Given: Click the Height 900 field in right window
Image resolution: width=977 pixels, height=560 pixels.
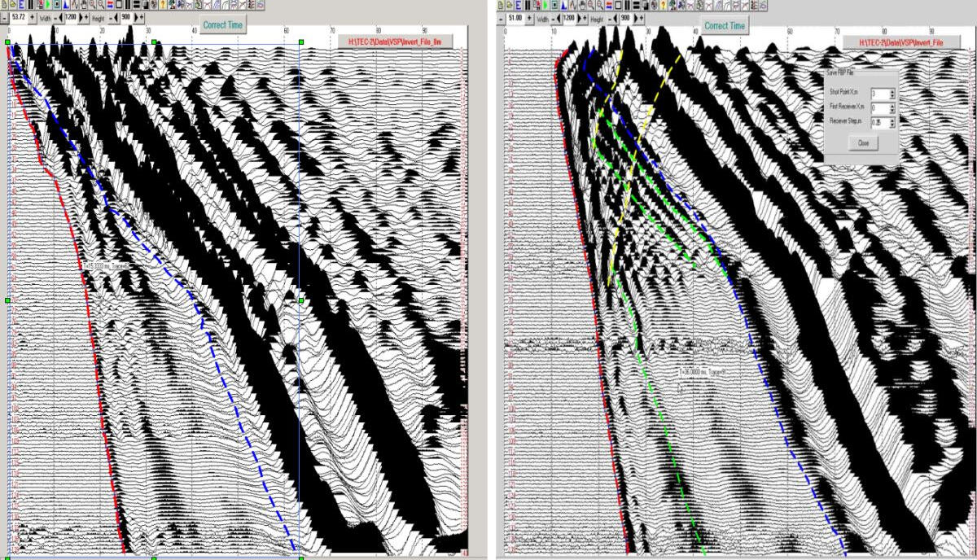Looking at the screenshot, I should pos(624,16).
